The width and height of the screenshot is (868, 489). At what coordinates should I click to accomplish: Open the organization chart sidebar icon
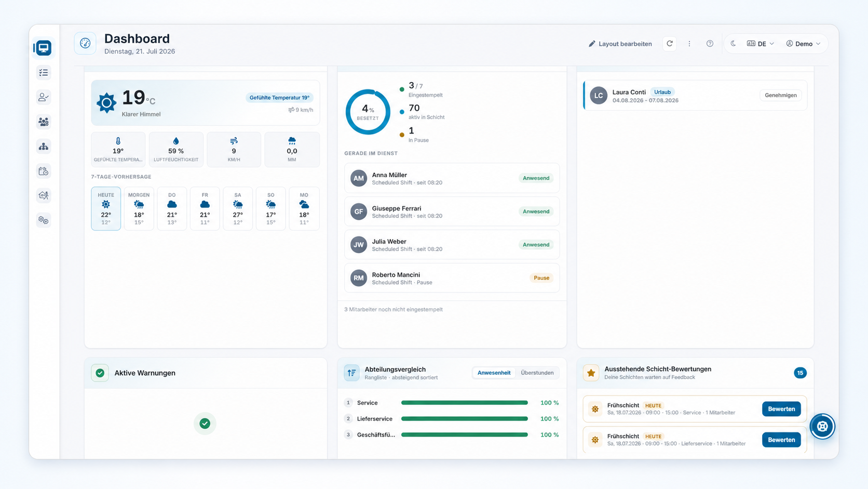pos(44,147)
